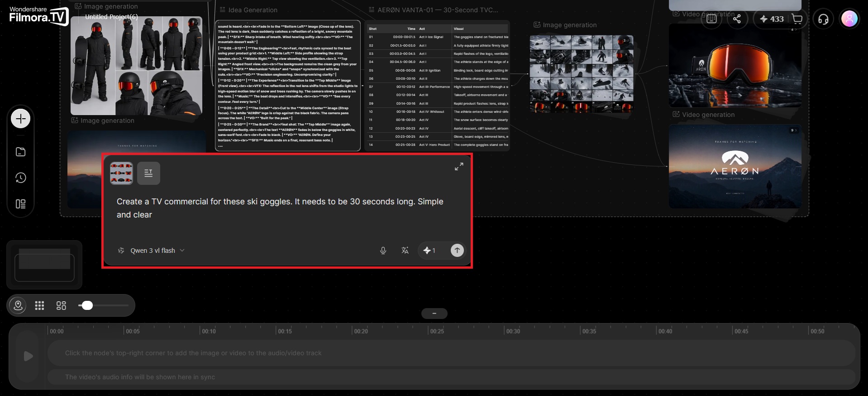Click the empty audio/video track placeholder
Viewport: 868px width, 396px height.
coord(451,353)
